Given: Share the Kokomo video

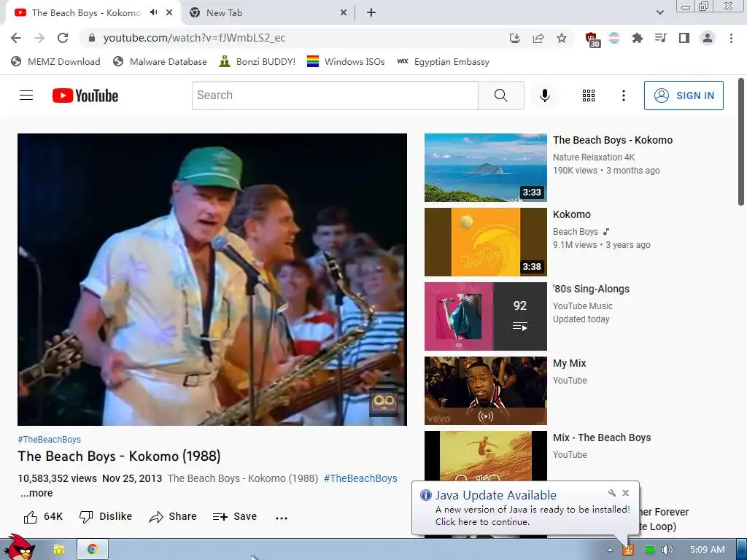Looking at the screenshot, I should pyautogui.click(x=172, y=517).
